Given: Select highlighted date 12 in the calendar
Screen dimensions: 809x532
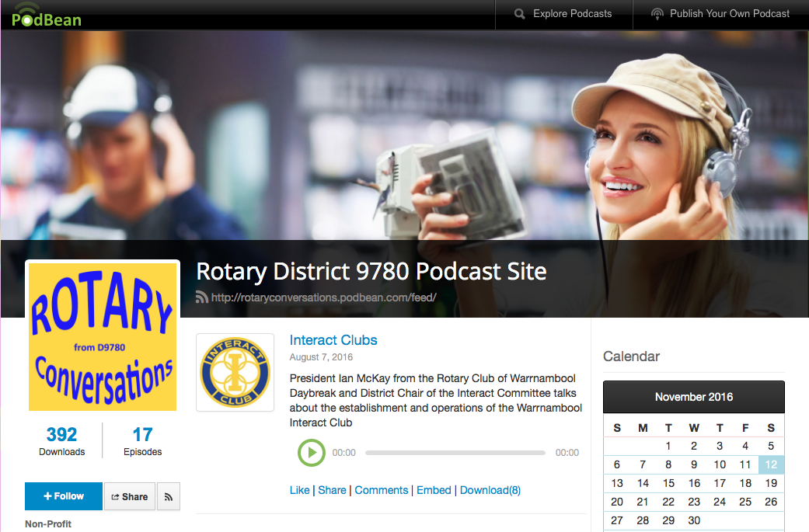Looking at the screenshot, I should tap(770, 465).
